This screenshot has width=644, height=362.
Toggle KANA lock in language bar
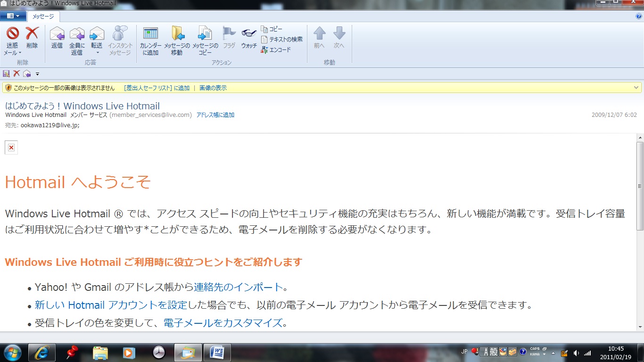[x=535, y=354]
